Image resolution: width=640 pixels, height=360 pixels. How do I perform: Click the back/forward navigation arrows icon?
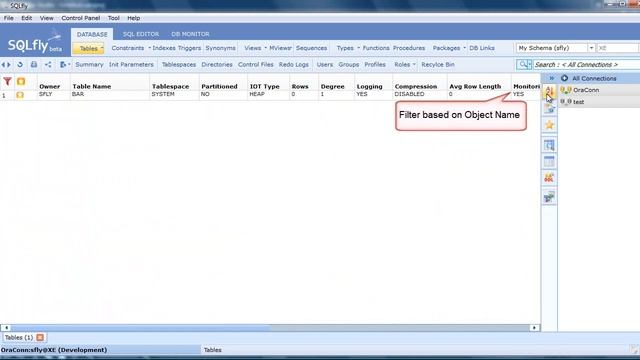tap(6, 64)
